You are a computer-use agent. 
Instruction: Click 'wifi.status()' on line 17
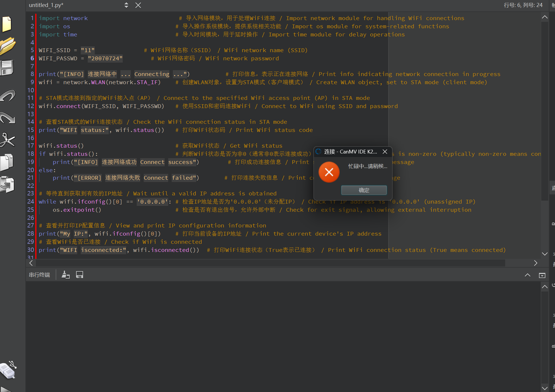(x=61, y=146)
